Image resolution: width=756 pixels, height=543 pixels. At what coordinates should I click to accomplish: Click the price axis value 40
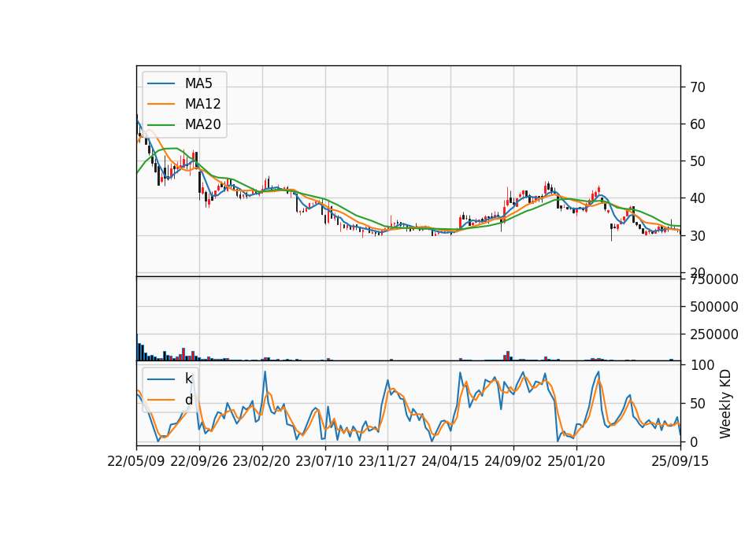[698, 198]
